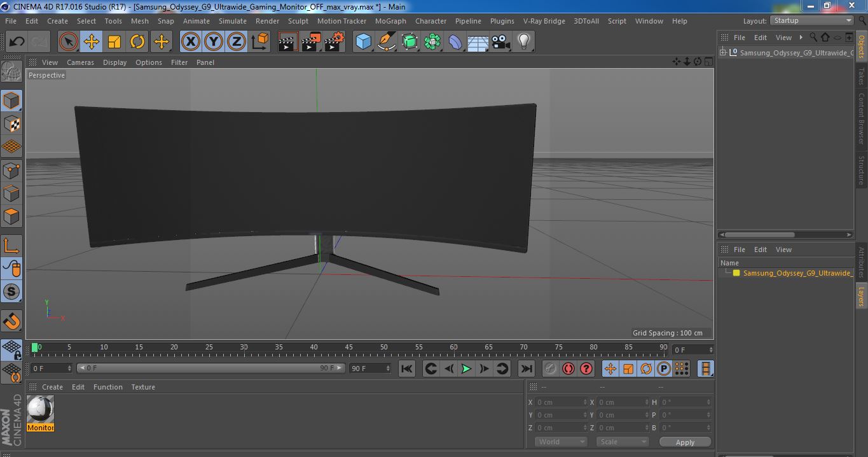
Task: Toggle the X axis lock
Action: pyautogui.click(x=190, y=42)
